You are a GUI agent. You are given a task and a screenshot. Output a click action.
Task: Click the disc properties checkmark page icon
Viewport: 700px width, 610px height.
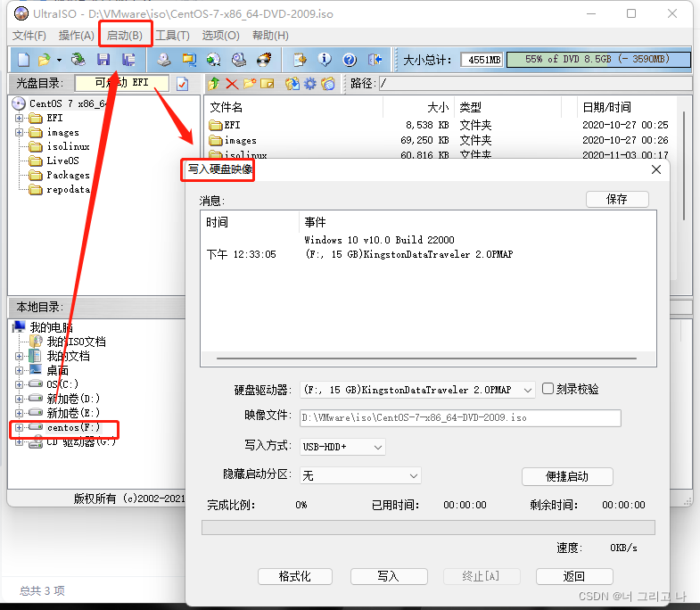(x=183, y=84)
